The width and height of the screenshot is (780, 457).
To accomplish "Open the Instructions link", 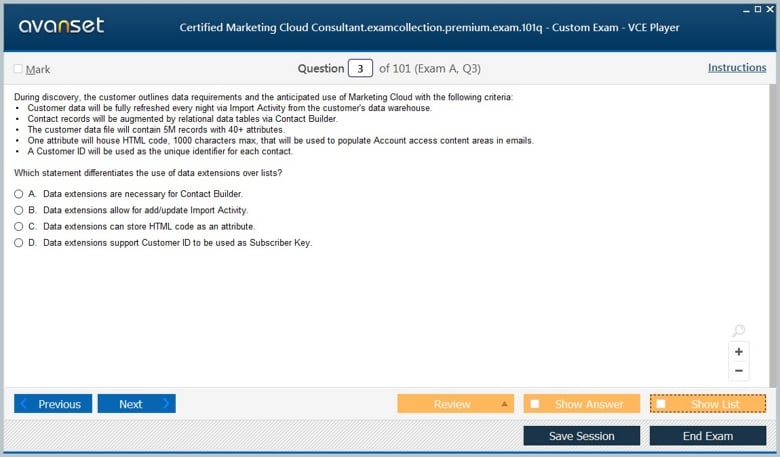I will point(737,68).
